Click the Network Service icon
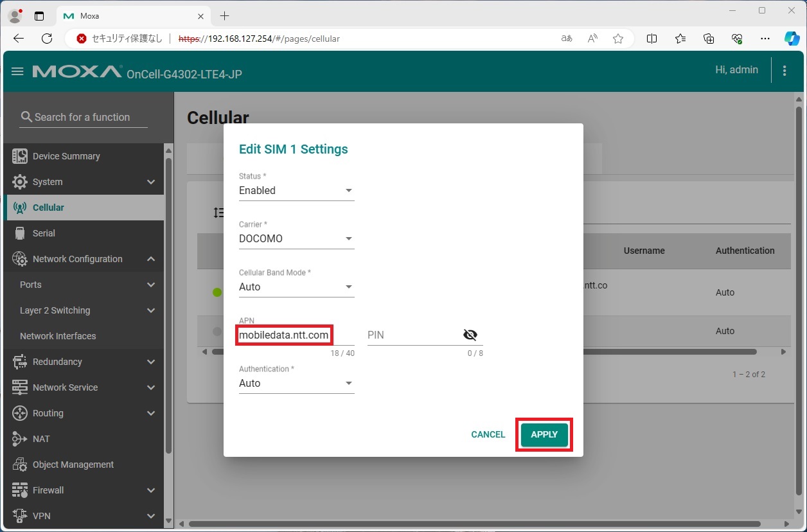 20,387
